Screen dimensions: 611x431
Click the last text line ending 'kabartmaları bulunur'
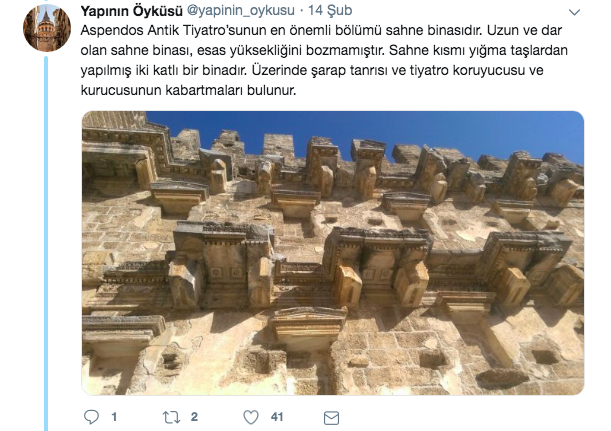tap(188, 90)
